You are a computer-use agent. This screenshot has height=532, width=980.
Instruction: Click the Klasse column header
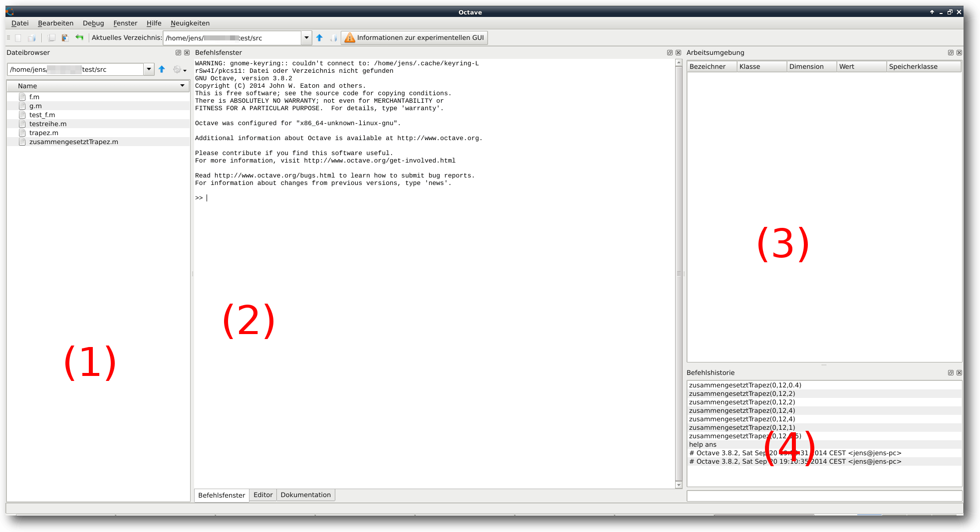click(x=762, y=67)
